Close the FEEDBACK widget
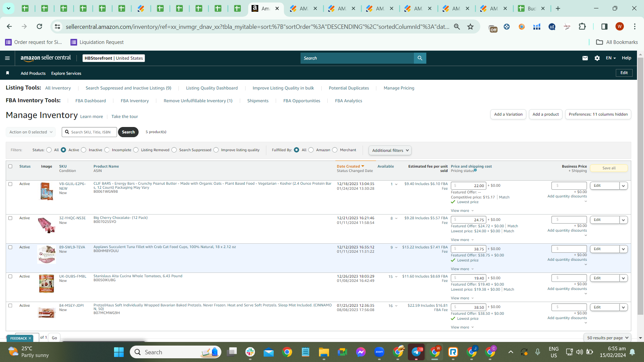 point(30,338)
